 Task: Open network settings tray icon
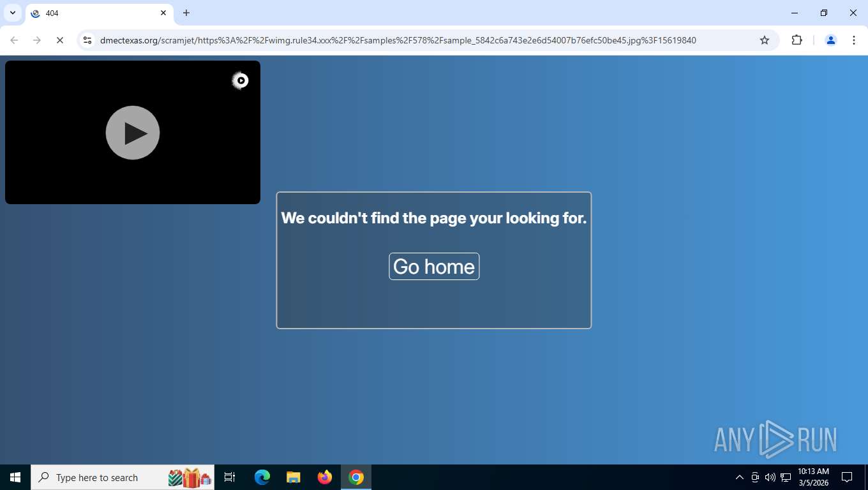coord(786,477)
